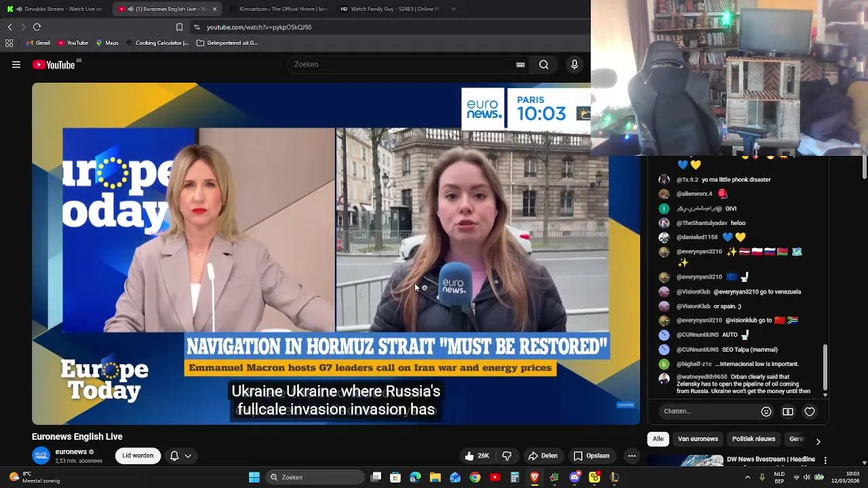Go back with the browser back arrow
This screenshot has height=488, width=868.
tap(10, 27)
